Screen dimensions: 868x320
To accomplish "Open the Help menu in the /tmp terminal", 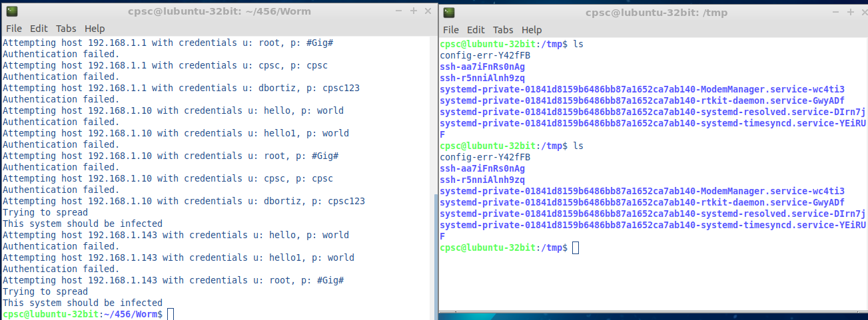I will click(x=532, y=30).
